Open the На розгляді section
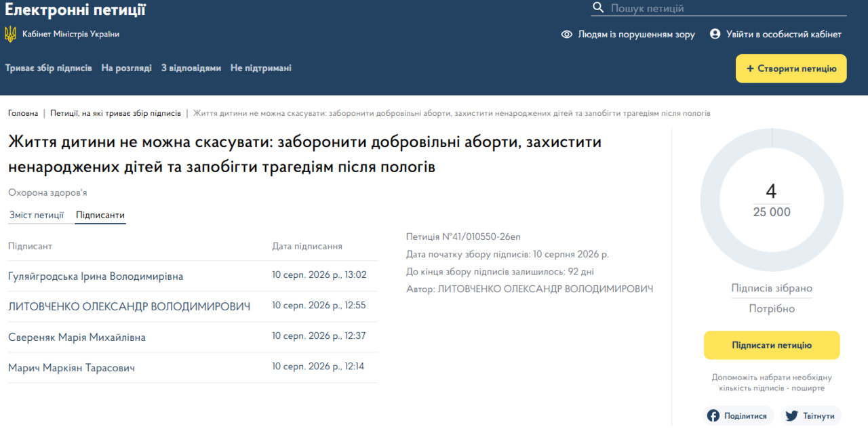Viewport: 868px width, 433px height. [127, 68]
